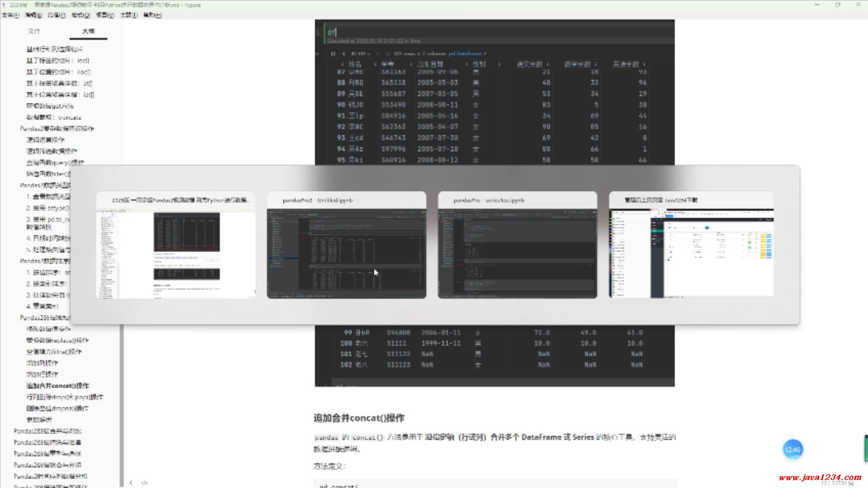Open the 87-101 row range dropdown
Screen dimensions: 868x488
360,54
